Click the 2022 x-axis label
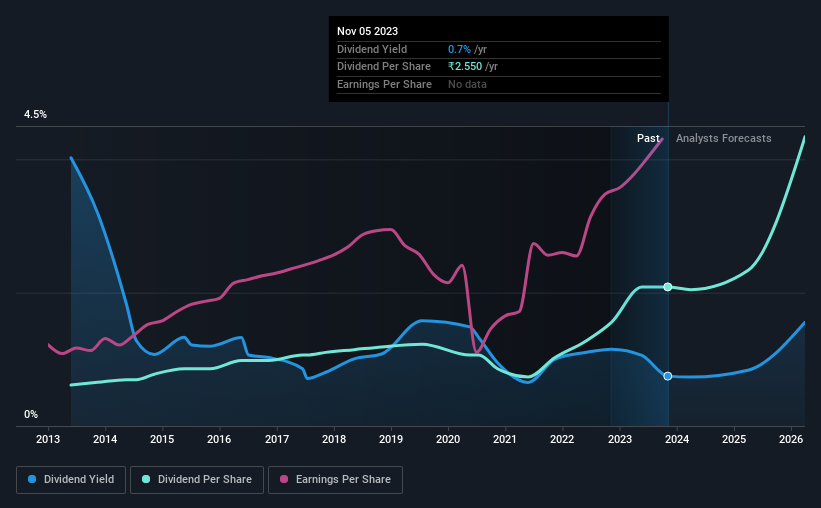This screenshot has height=508, width=821. pyautogui.click(x=562, y=439)
